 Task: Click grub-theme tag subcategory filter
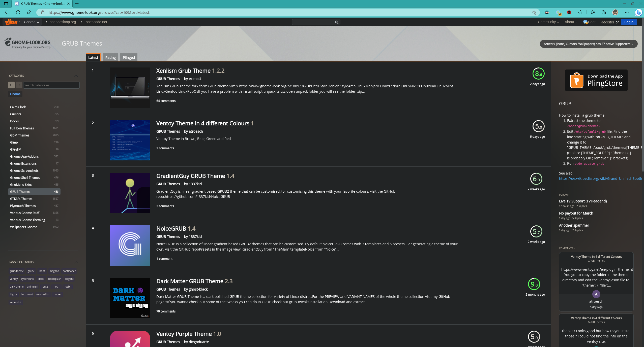point(17,271)
